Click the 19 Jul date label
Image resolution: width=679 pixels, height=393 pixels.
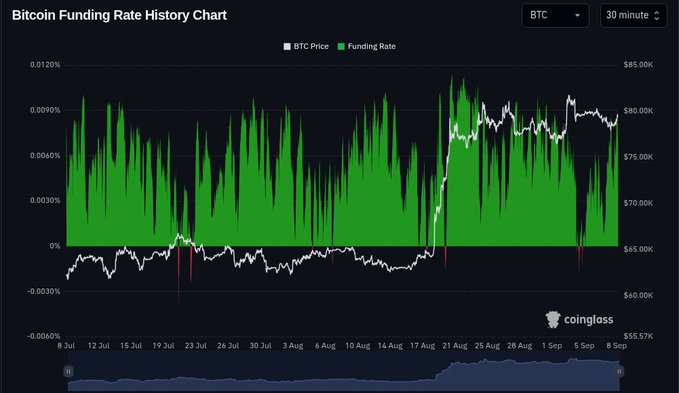(x=163, y=346)
